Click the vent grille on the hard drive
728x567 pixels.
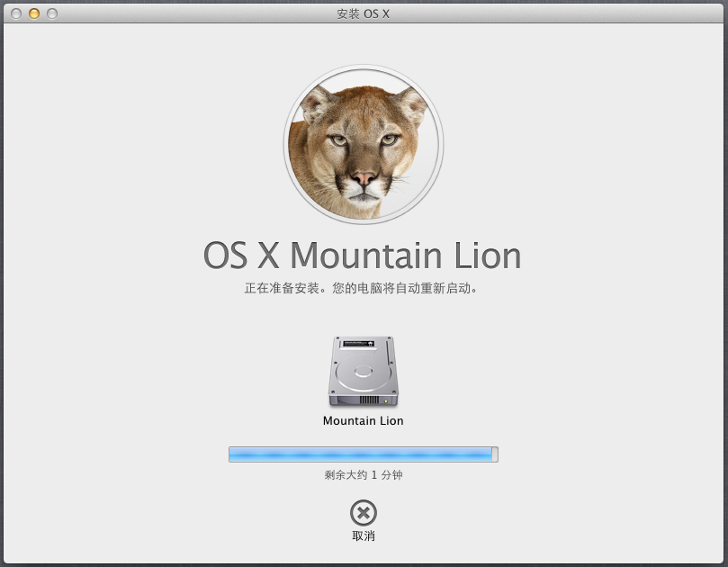pos(369,400)
